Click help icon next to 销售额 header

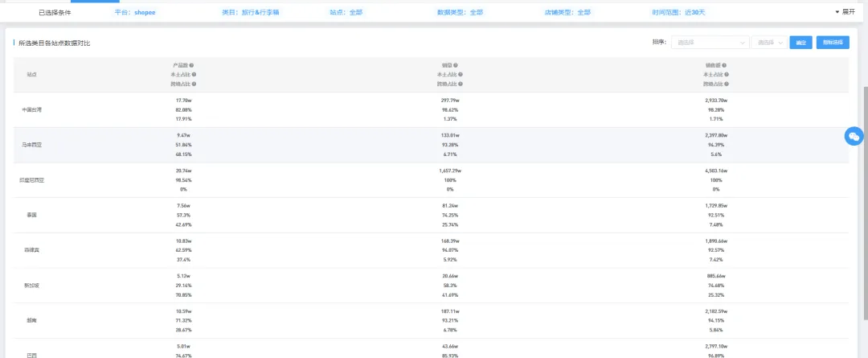pos(725,65)
